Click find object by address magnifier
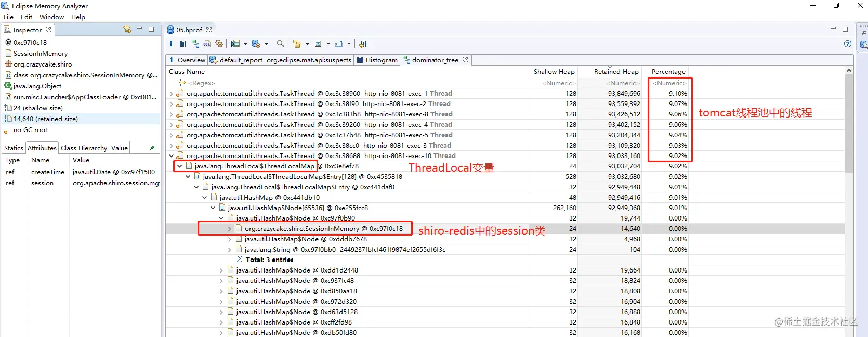Viewport: 868px width, 337px height. pos(281,44)
